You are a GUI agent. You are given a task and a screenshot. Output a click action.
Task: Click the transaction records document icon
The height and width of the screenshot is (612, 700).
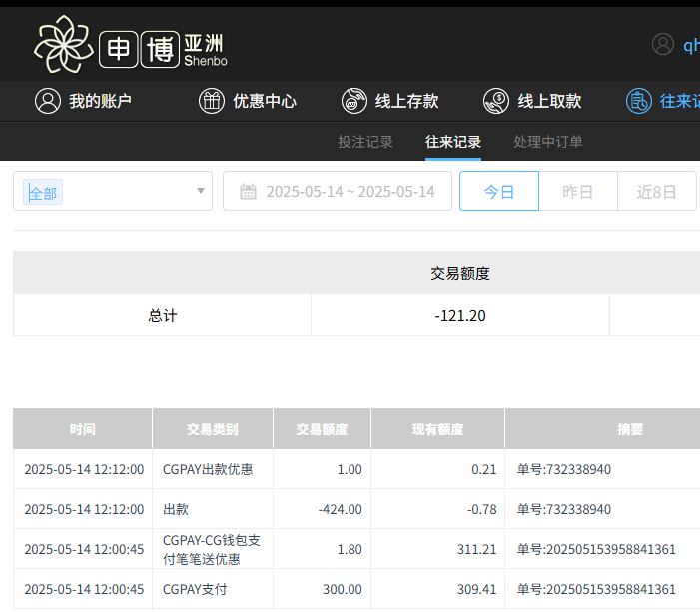click(x=638, y=101)
